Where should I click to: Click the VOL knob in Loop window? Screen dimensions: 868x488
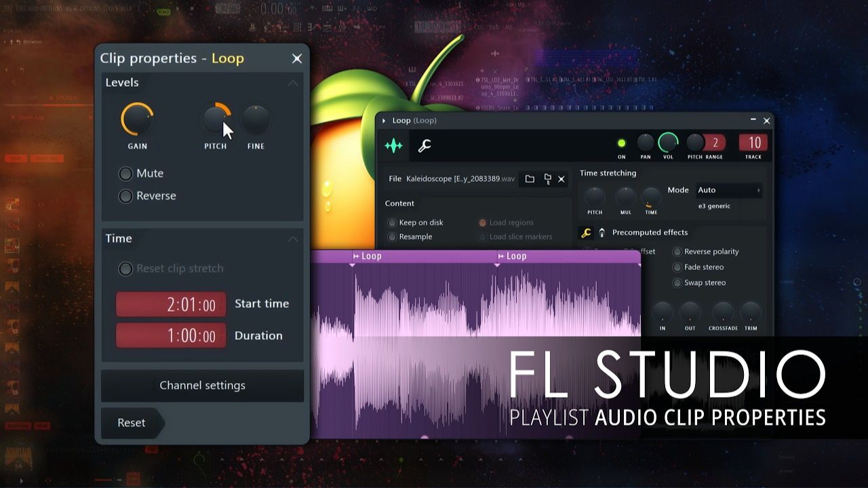668,143
